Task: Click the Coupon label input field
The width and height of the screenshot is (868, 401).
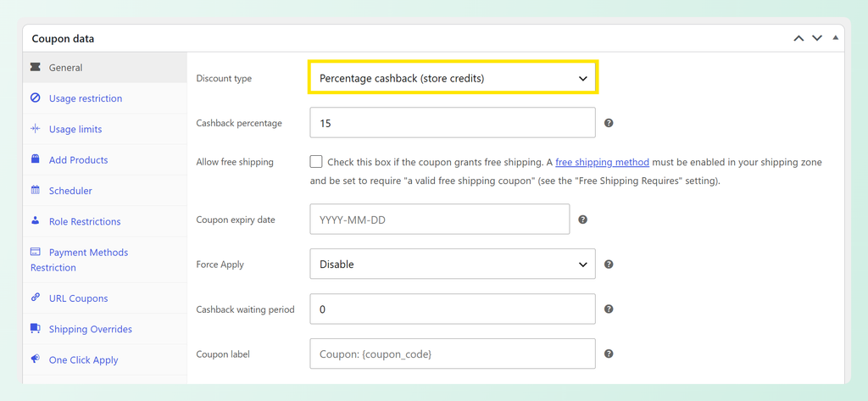Action: click(453, 354)
